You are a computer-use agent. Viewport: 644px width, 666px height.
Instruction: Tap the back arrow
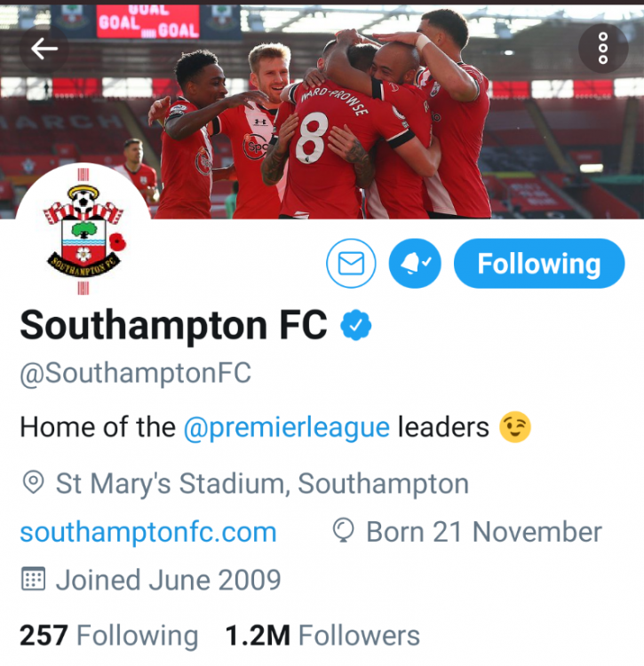point(44,48)
